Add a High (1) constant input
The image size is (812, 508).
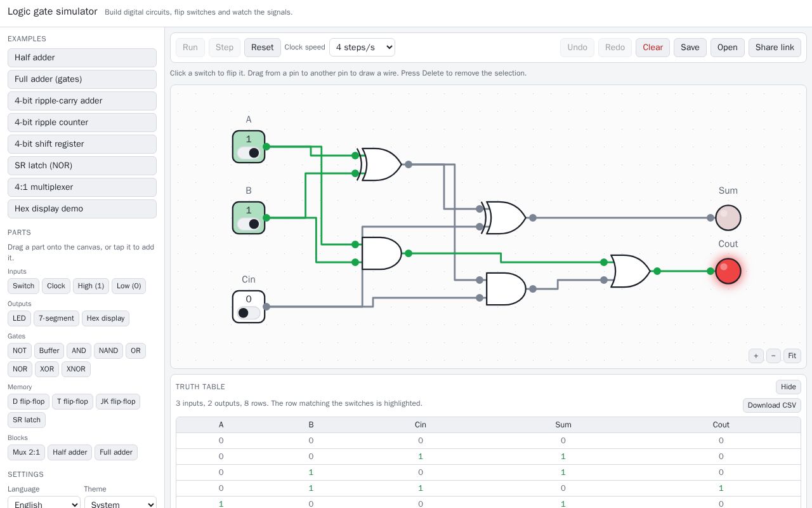(x=91, y=286)
